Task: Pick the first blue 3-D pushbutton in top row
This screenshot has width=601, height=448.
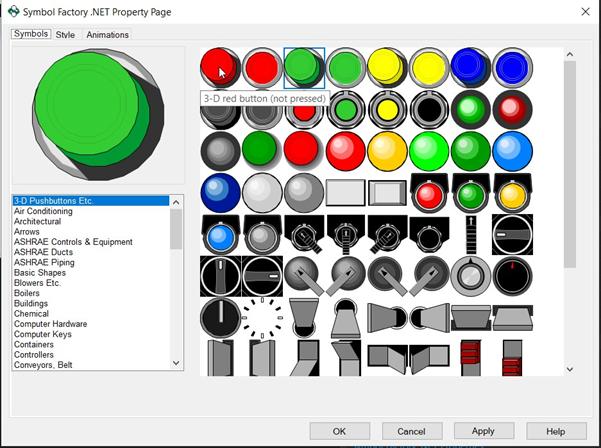Action: click(x=470, y=68)
